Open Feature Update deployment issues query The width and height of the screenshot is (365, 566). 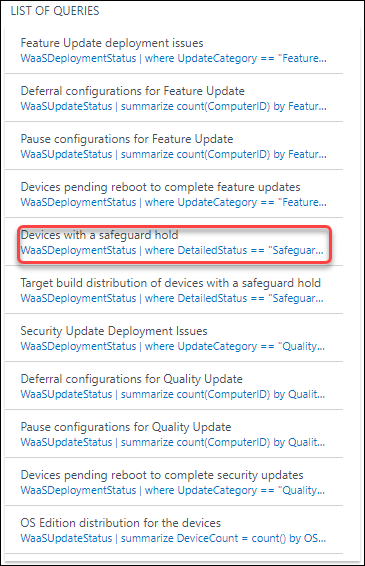pyautogui.click(x=112, y=43)
